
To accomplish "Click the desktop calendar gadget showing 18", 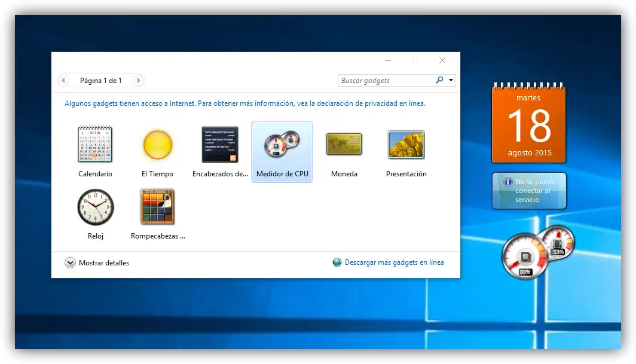I will [x=528, y=123].
